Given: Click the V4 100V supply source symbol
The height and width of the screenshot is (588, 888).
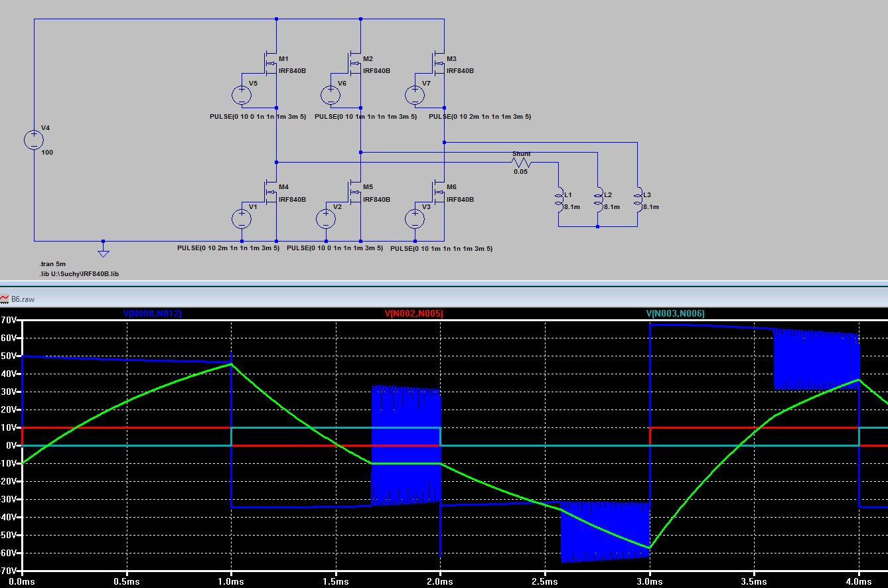Looking at the screenshot, I should click(34, 140).
